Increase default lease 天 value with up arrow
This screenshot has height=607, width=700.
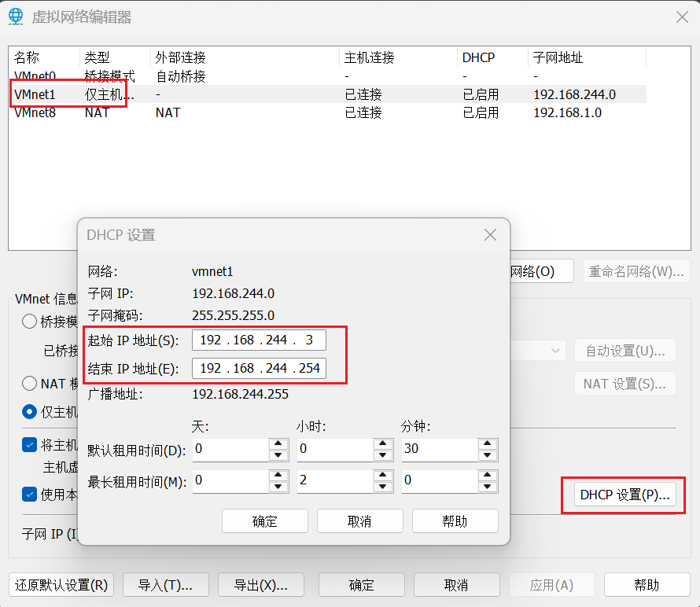click(278, 444)
